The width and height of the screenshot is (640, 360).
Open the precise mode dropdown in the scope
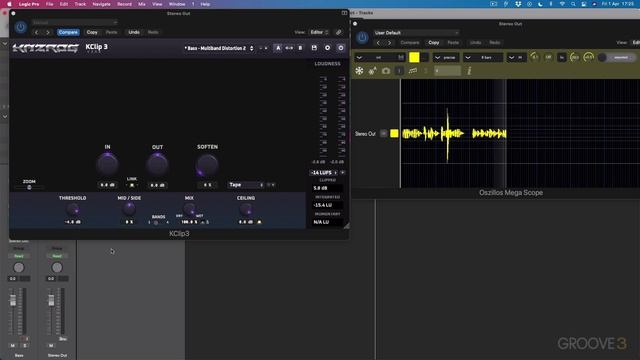(446, 58)
